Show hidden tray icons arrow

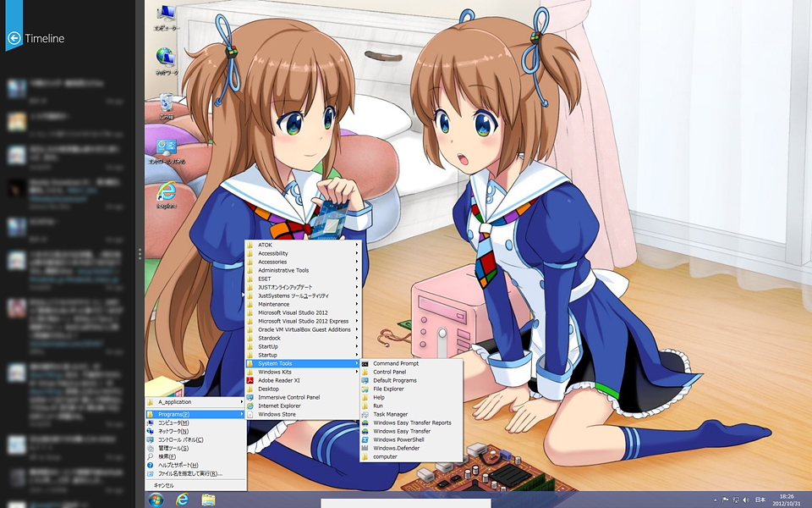pos(716,500)
